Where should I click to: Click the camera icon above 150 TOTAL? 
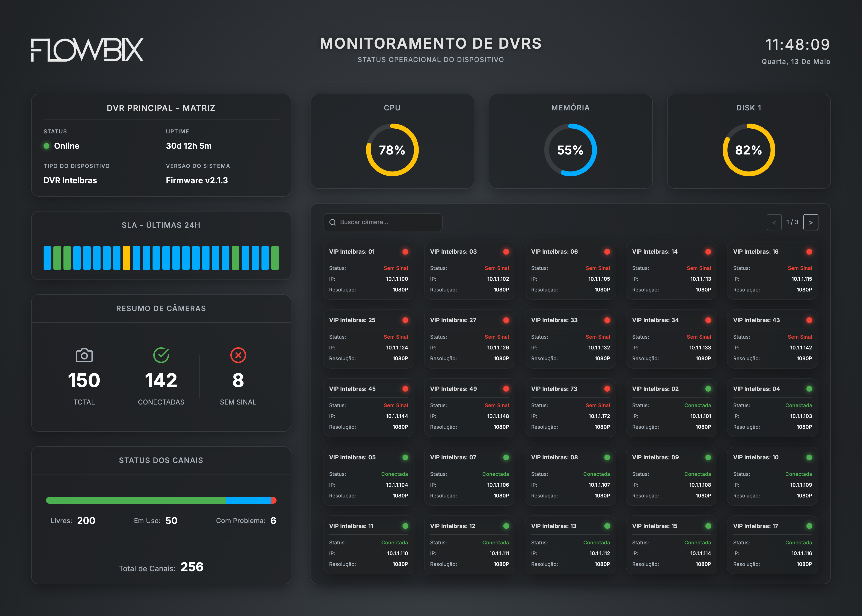click(x=84, y=355)
